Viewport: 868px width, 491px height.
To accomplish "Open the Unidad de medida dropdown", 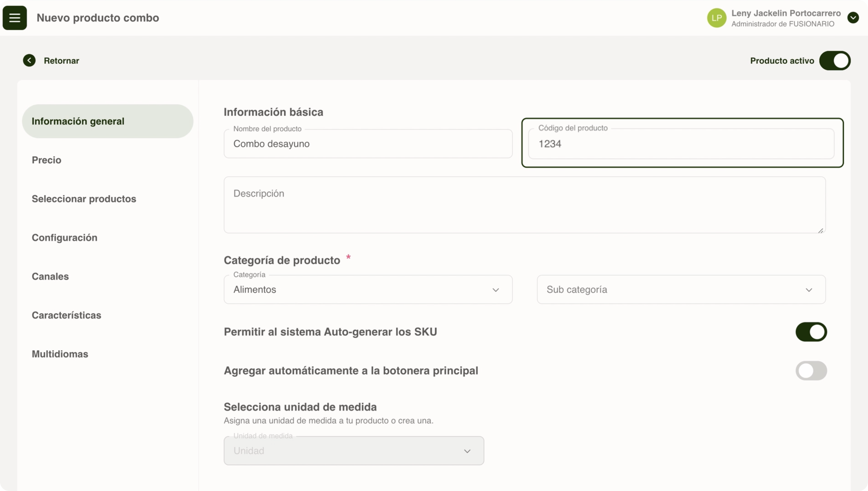I will pyautogui.click(x=353, y=451).
